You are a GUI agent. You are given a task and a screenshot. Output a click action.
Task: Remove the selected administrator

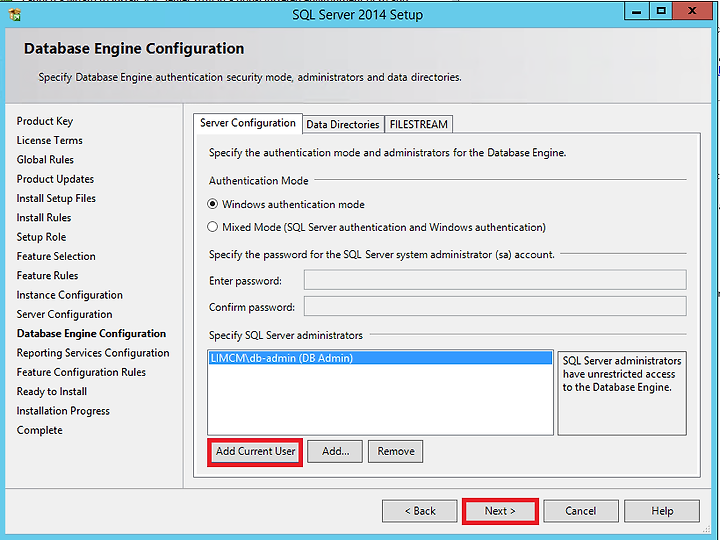click(395, 452)
